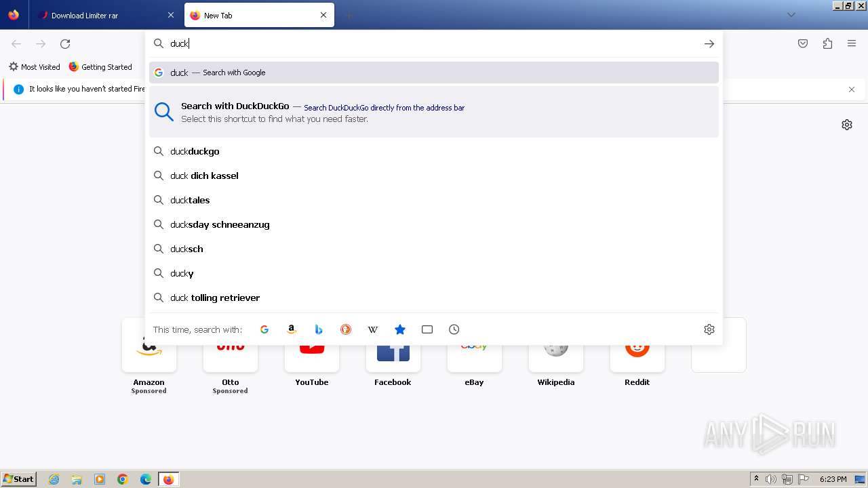Choose the ducksch suggestion
868x488 pixels.
(434, 249)
